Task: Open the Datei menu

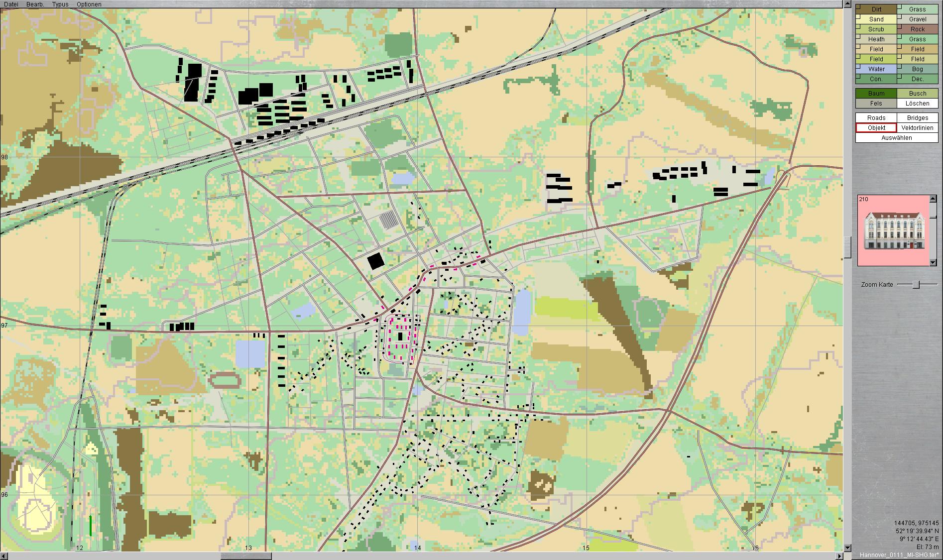Action: pos(11,4)
